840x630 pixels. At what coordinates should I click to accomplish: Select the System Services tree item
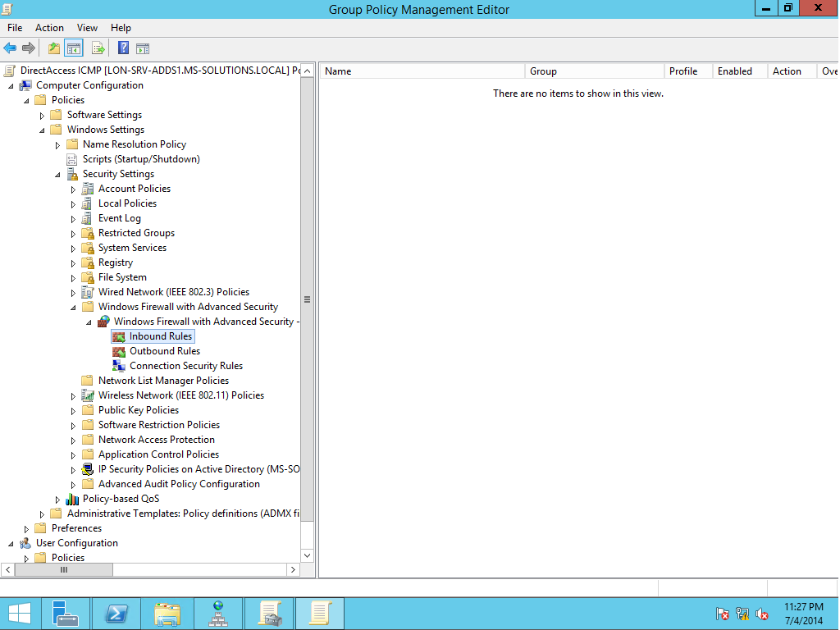click(132, 248)
